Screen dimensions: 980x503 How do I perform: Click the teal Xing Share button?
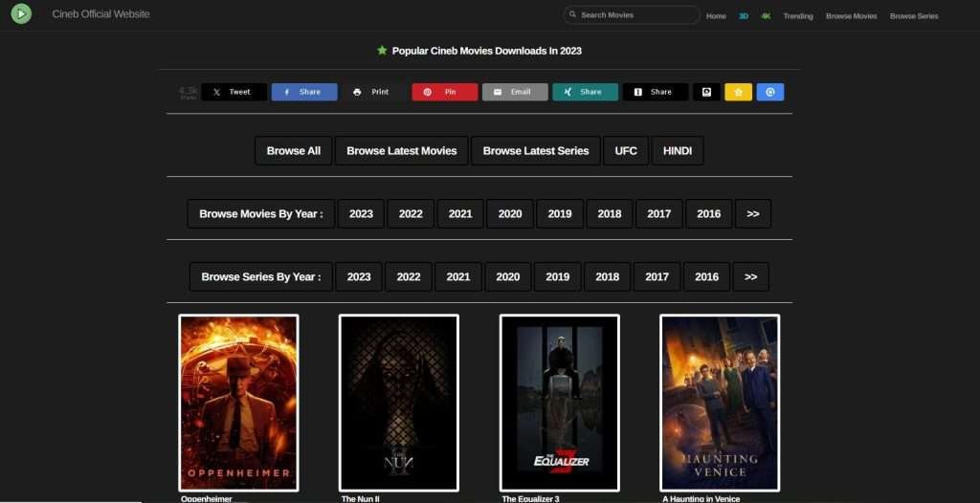(585, 92)
